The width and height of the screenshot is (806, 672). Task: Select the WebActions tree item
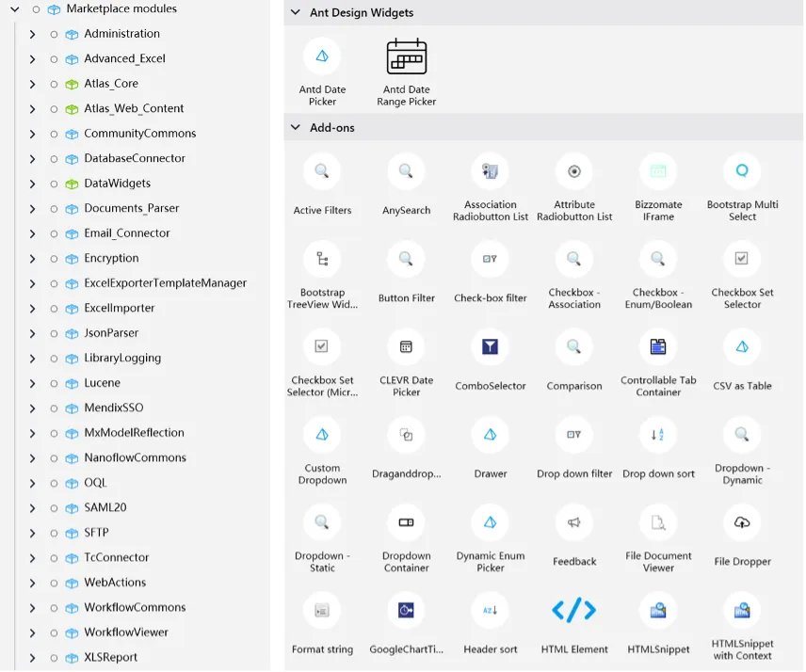(115, 583)
